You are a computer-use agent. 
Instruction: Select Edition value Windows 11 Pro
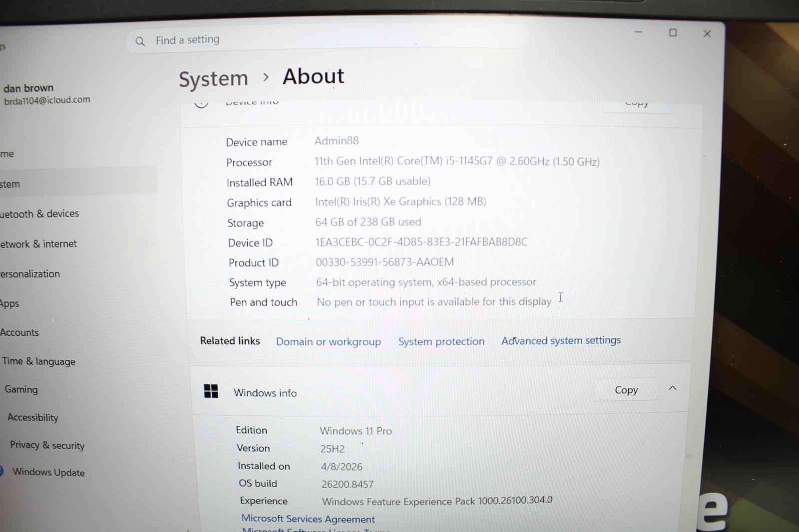356,431
